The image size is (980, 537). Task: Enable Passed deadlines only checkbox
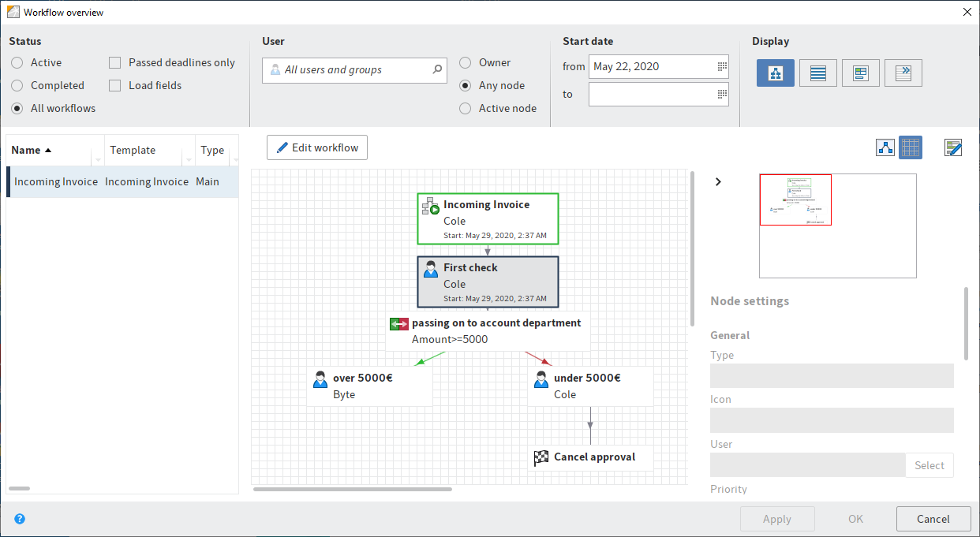click(114, 63)
